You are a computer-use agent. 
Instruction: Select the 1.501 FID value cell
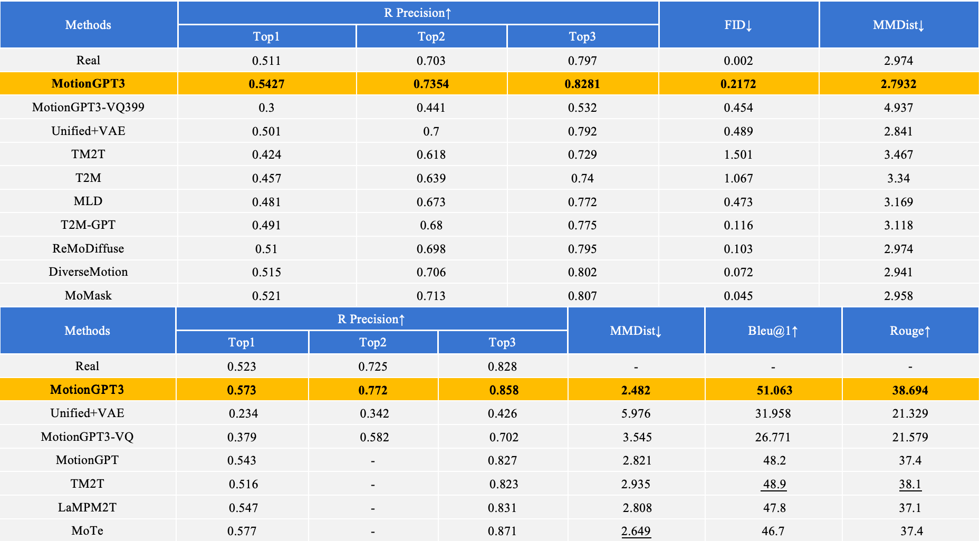pos(738,154)
